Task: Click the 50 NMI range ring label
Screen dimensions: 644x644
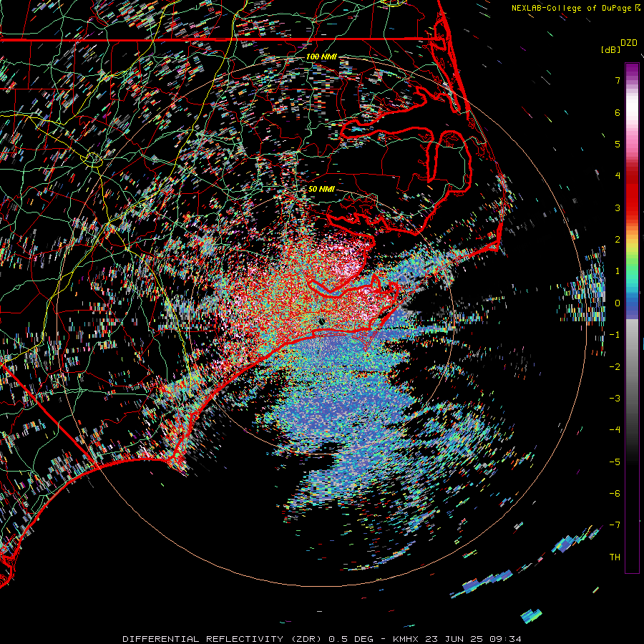Action: (321, 189)
